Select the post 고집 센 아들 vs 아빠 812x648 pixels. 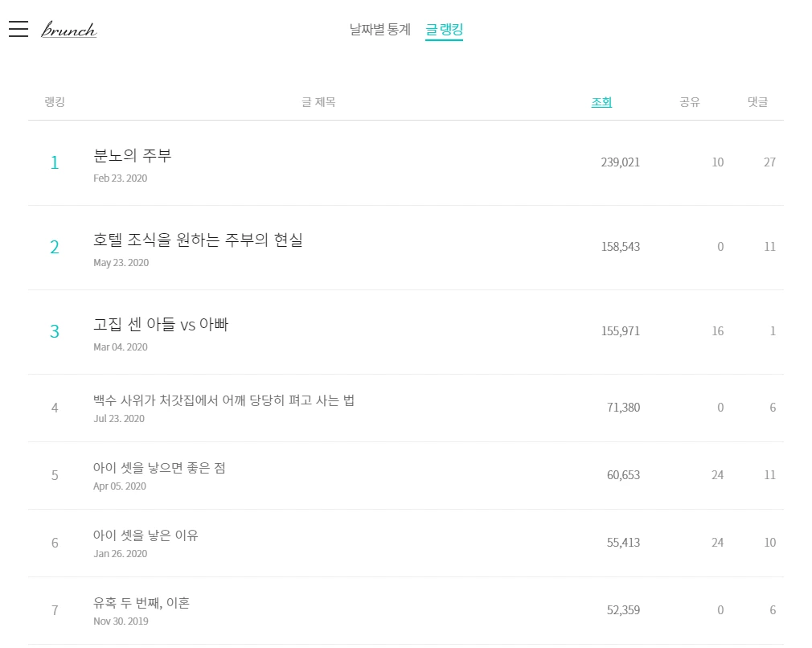(x=161, y=325)
